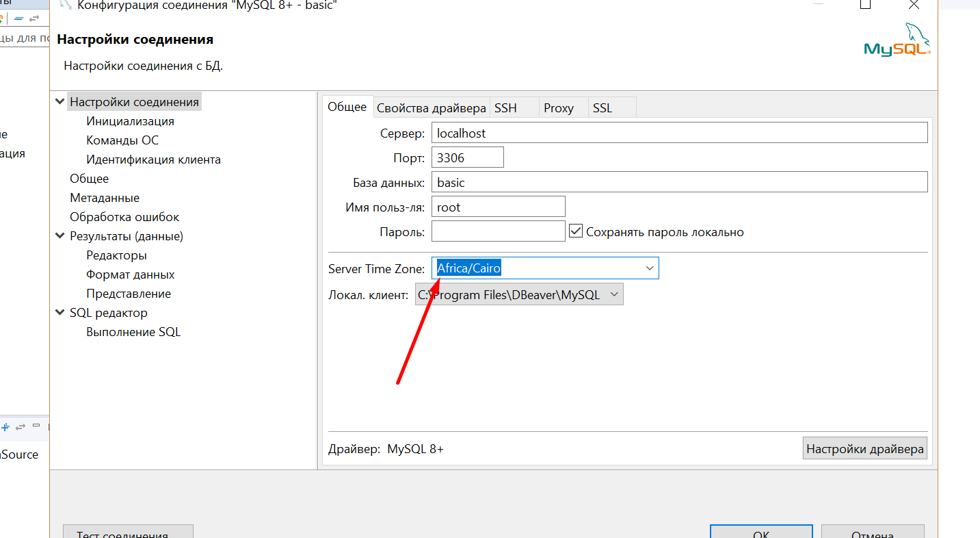This screenshot has height=538, width=980.
Task: Select Выполнение SQL tree item
Action: click(x=133, y=332)
